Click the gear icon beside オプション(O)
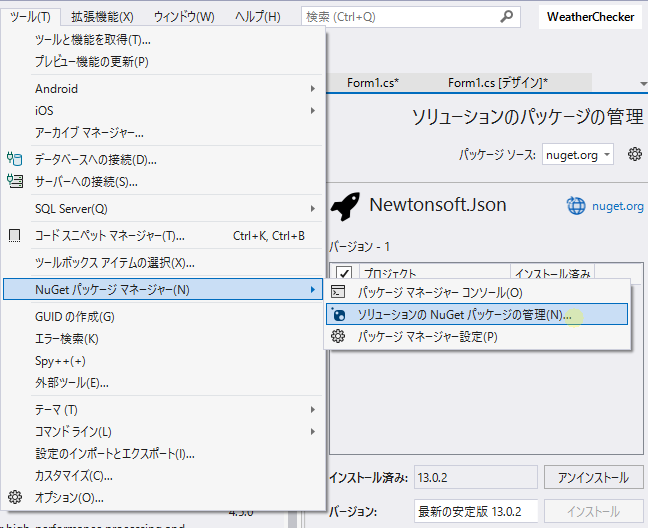 pos(15,497)
